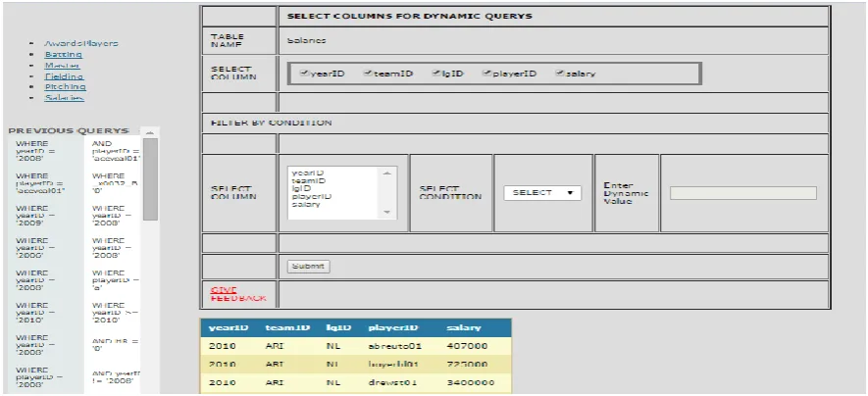Click the previous queries scroll up arrow
This screenshot has width=868, height=396.
(150, 132)
